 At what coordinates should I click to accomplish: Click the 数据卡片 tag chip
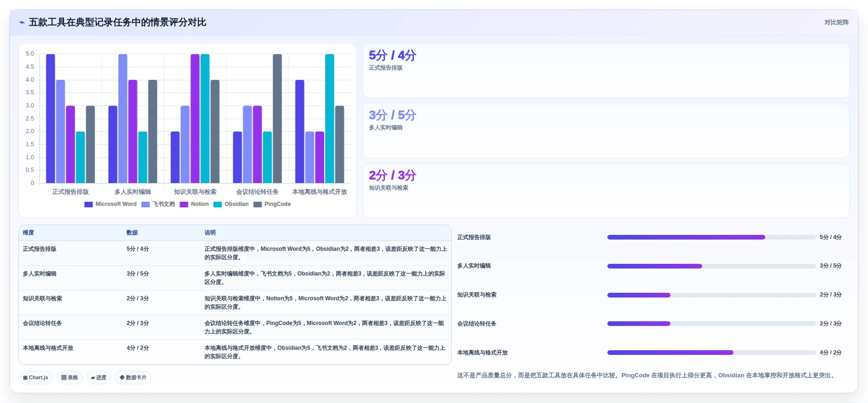point(133,377)
